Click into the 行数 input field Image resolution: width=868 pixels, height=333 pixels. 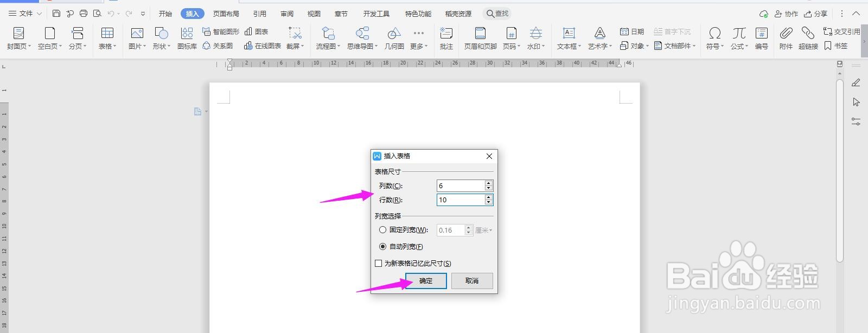[461, 200]
